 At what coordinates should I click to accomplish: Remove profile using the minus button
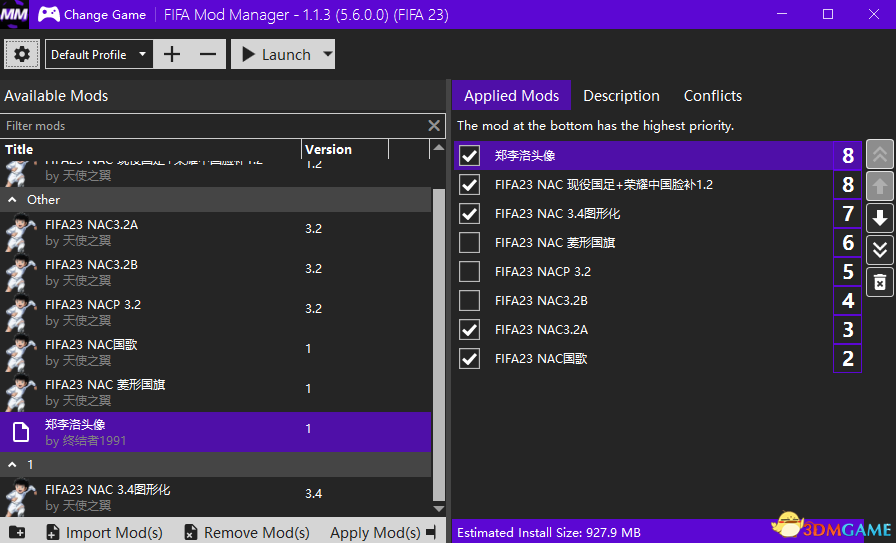207,54
